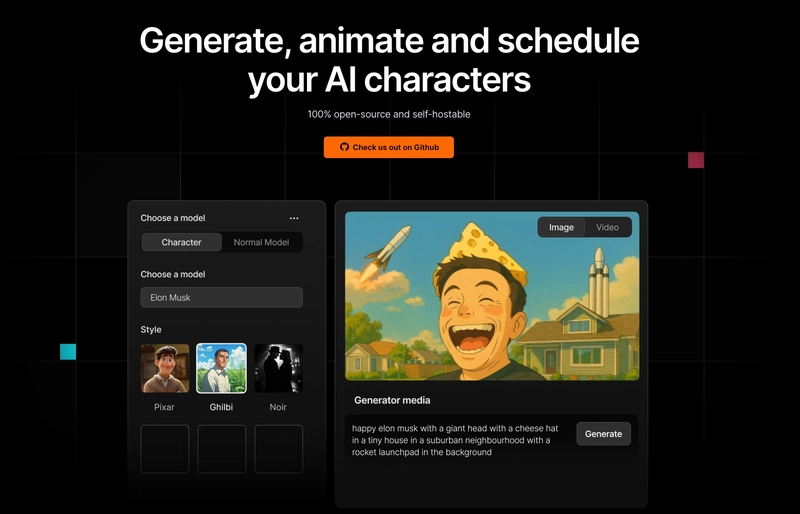
Task: Open the three-dot options menu
Action: coord(294,218)
